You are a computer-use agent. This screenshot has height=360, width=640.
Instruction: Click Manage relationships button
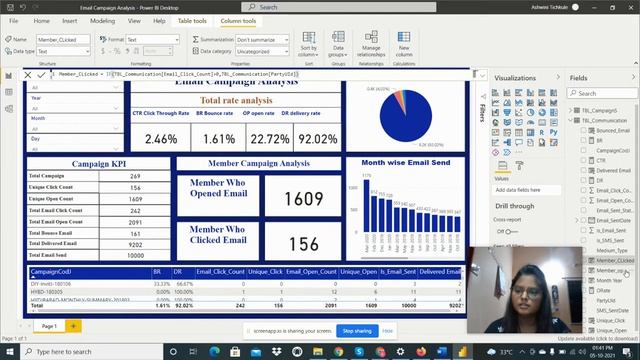point(371,44)
